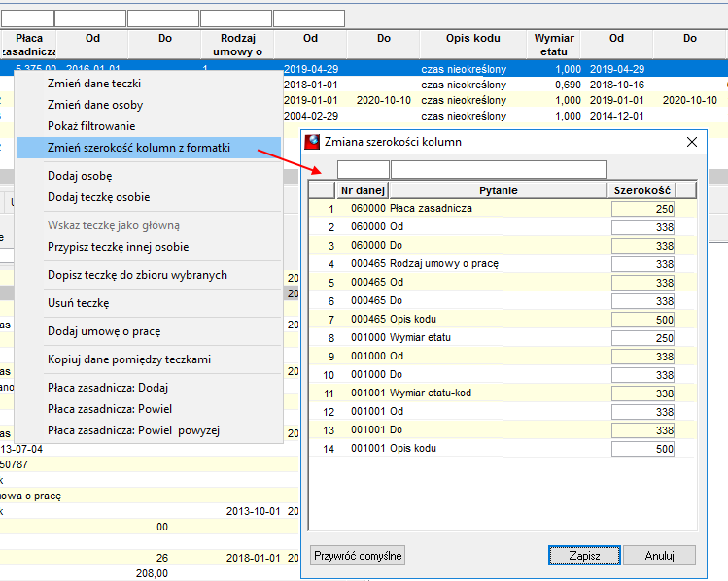The height and width of the screenshot is (581, 728).
Task: Click the wide filter field above Pytanie
Action: click(499, 169)
